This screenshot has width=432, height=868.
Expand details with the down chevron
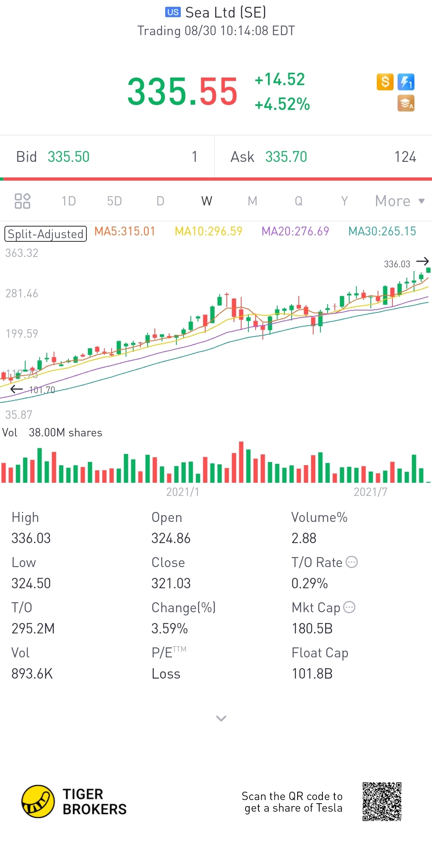221,719
